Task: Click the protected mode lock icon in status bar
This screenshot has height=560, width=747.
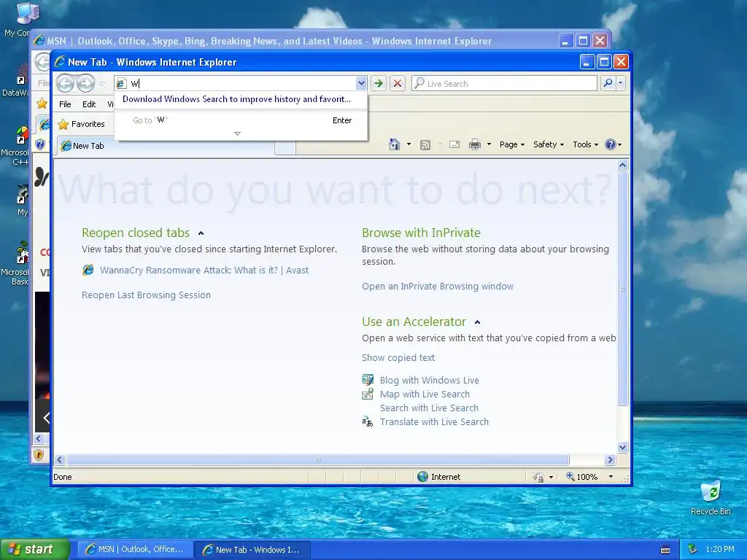Action: (x=538, y=477)
